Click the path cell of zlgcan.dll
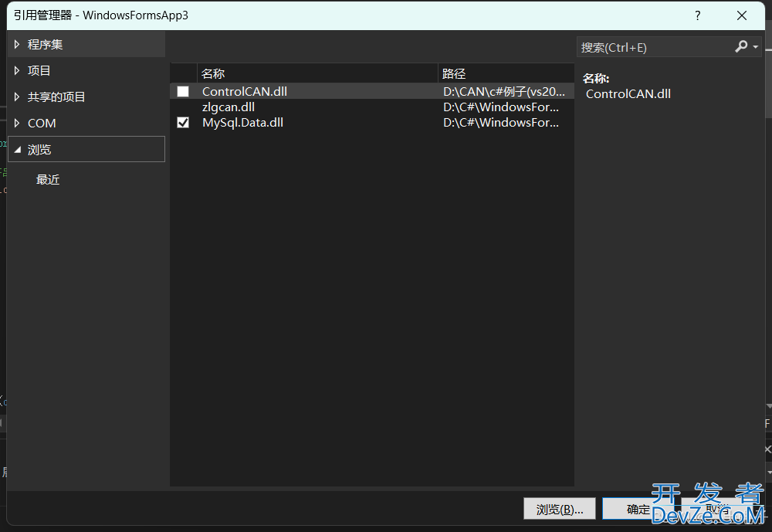772x532 pixels. [x=501, y=107]
